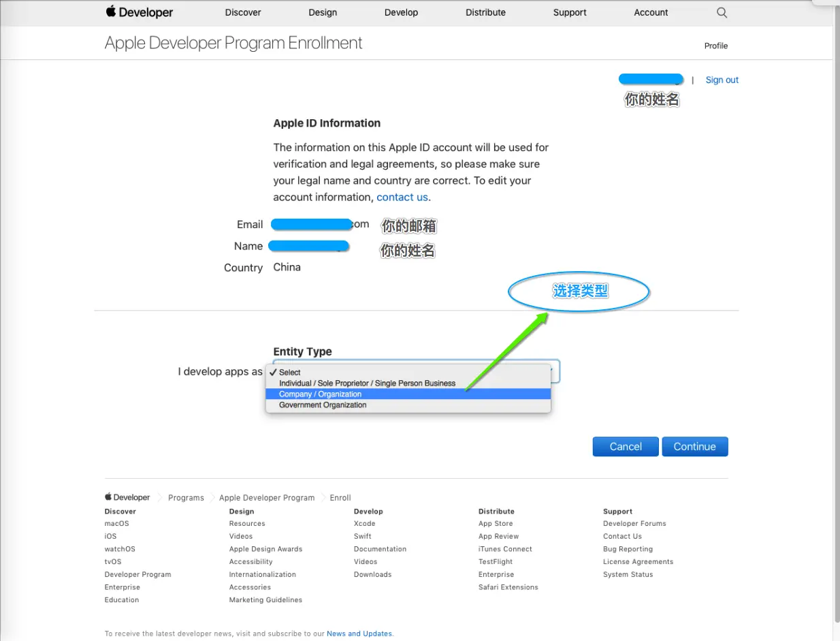The width and height of the screenshot is (840, 641).
Task: Open the Design navigation menu
Action: 323,12
